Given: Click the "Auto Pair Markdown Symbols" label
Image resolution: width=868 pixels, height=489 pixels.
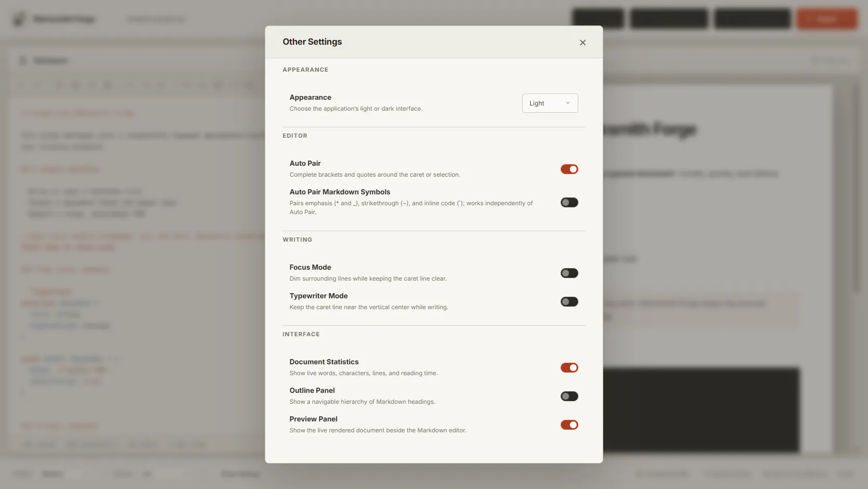Looking at the screenshot, I should pyautogui.click(x=340, y=192).
